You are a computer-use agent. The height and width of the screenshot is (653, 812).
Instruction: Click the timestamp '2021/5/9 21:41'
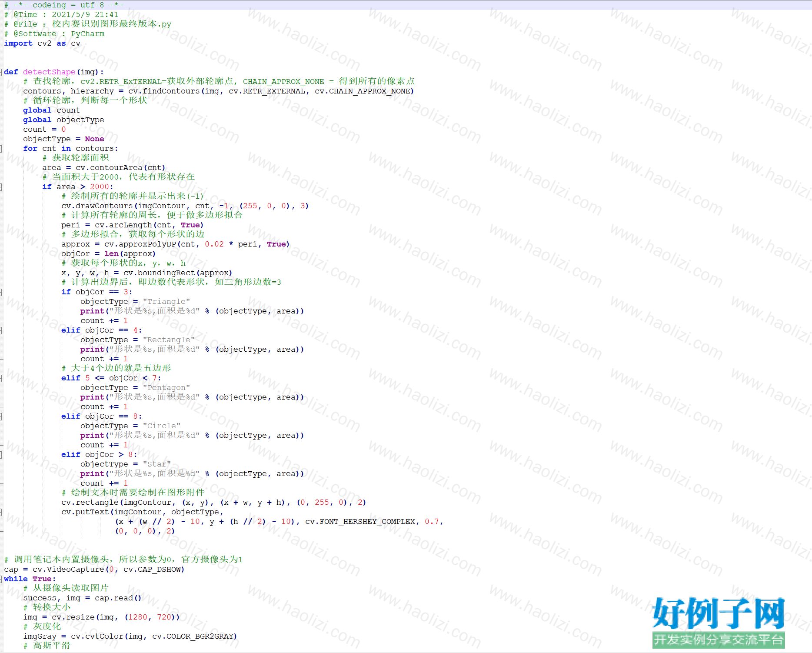pos(85,15)
